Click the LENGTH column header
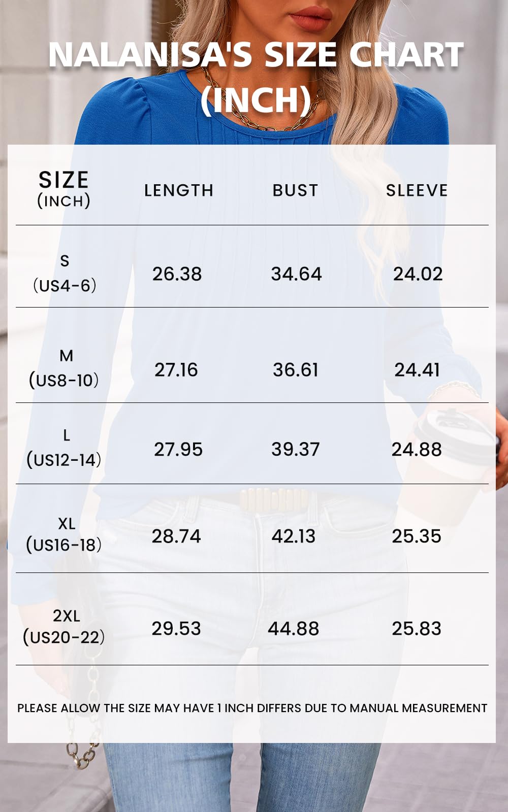 point(179,190)
